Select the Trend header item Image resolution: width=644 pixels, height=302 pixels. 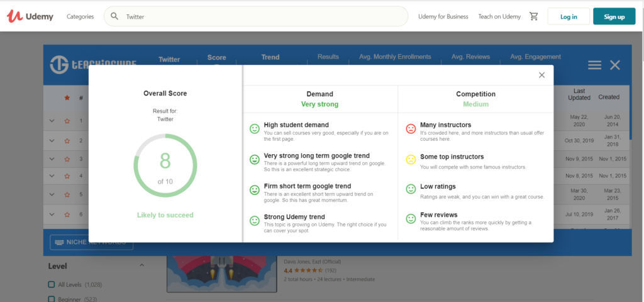270,57
